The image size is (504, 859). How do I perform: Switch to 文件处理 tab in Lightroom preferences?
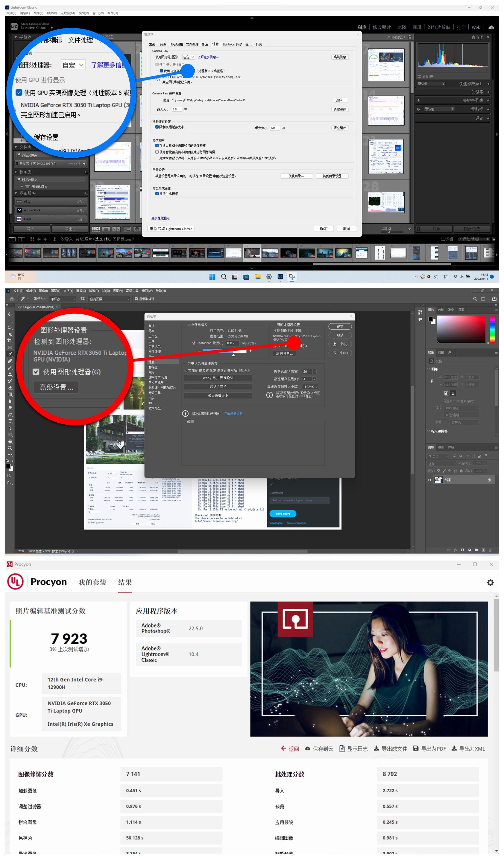192,44
